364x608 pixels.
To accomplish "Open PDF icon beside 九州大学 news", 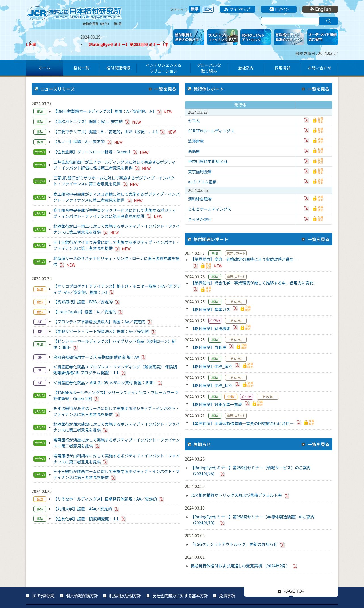I will 117,509.
